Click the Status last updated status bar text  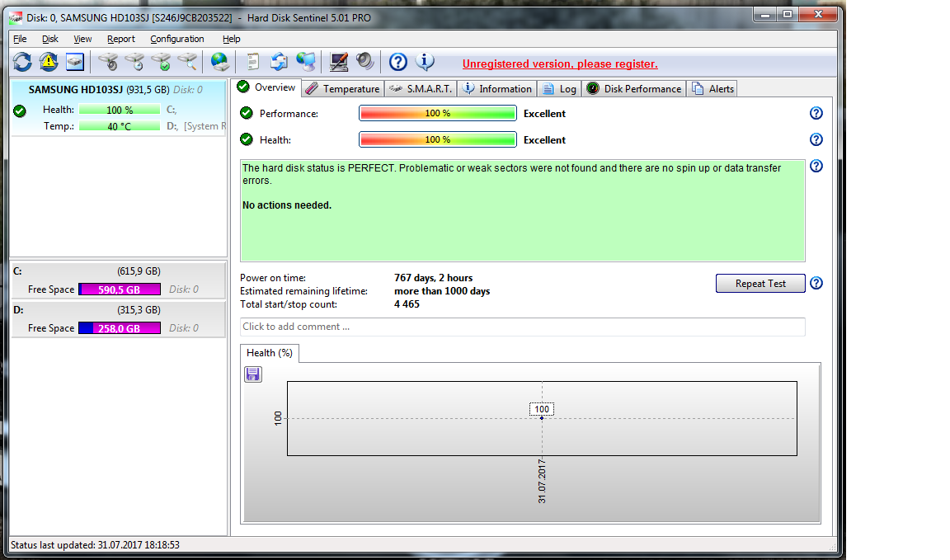coord(95,545)
